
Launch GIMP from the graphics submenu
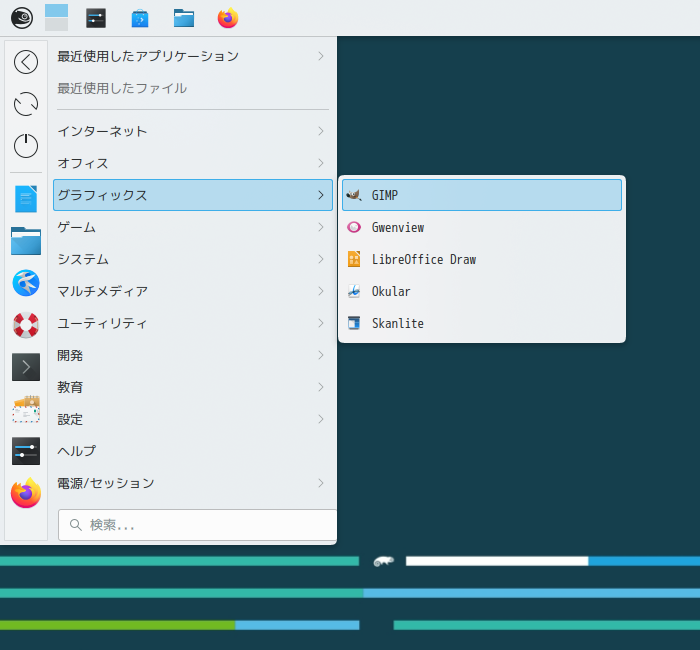coord(482,195)
